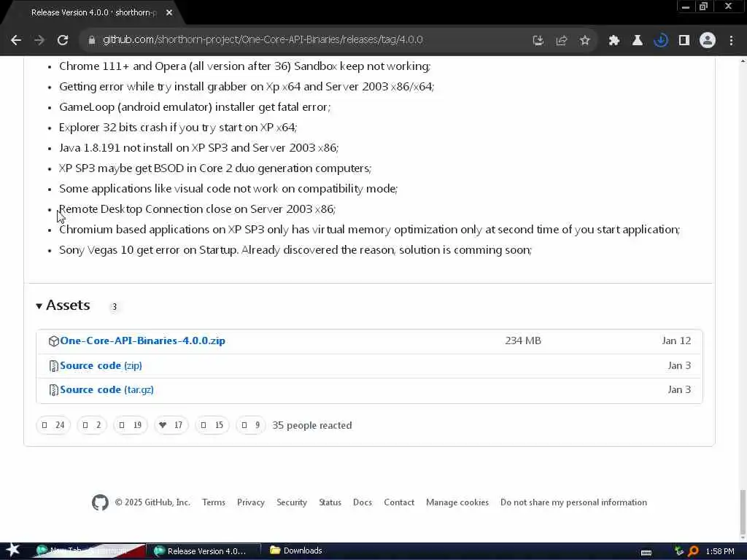This screenshot has width=747, height=560.
Task: Open the Security footer link
Action: (292, 502)
